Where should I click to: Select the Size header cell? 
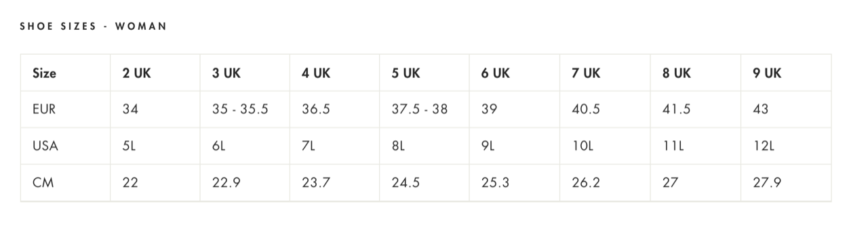66,73
